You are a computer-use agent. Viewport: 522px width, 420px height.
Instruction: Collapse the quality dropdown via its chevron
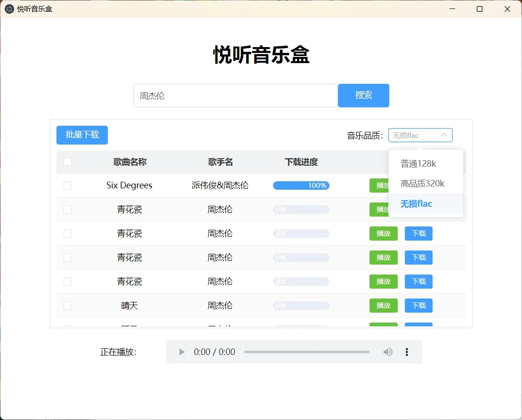point(444,135)
